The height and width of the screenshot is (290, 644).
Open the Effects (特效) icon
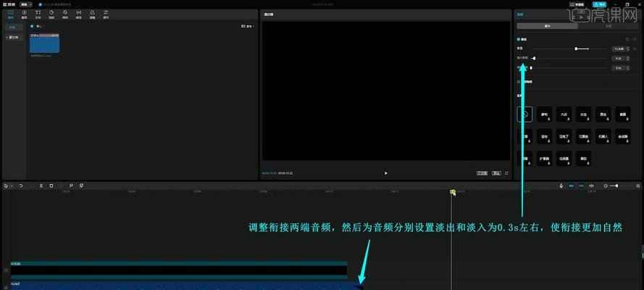[x=65, y=14]
